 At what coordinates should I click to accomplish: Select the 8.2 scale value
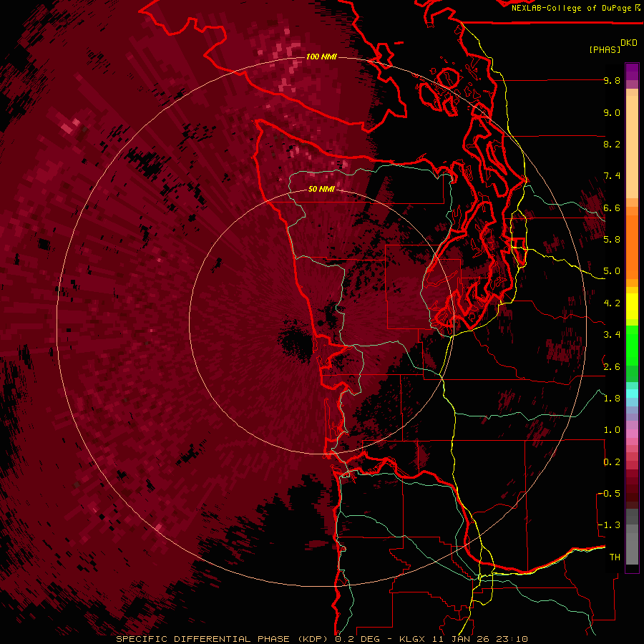pyautogui.click(x=612, y=144)
